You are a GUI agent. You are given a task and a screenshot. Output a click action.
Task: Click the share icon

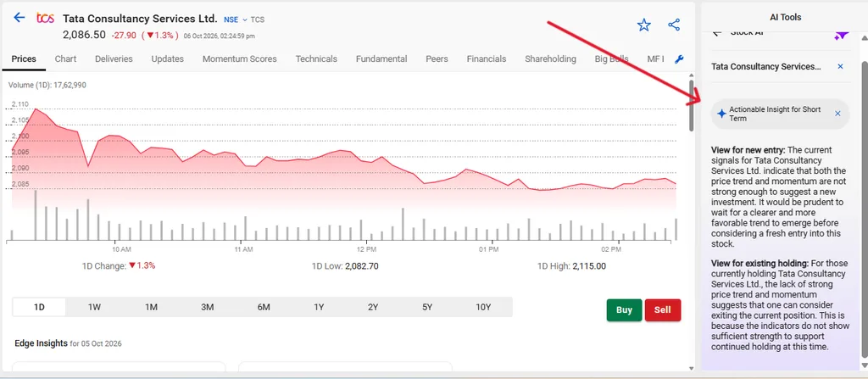pyautogui.click(x=674, y=25)
